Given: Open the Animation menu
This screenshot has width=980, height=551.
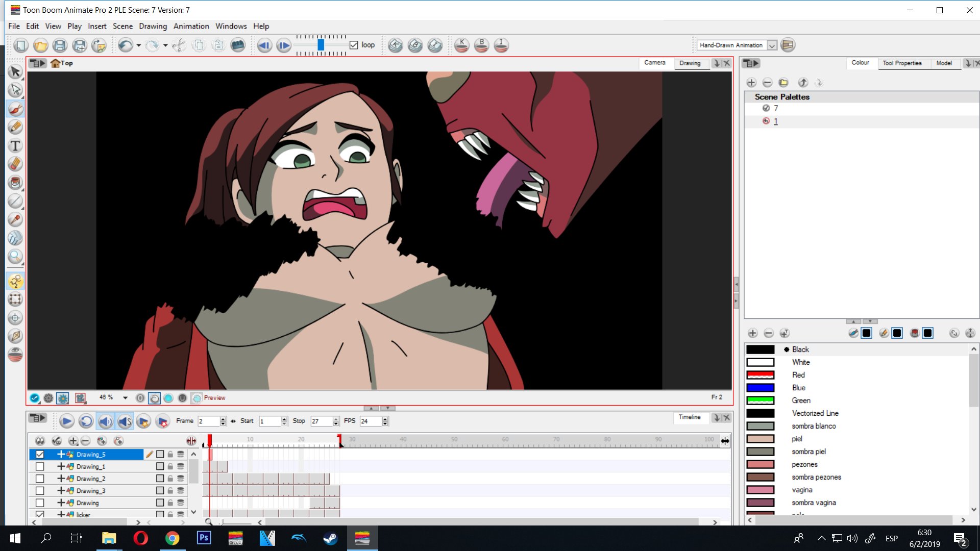Looking at the screenshot, I should pyautogui.click(x=191, y=26).
